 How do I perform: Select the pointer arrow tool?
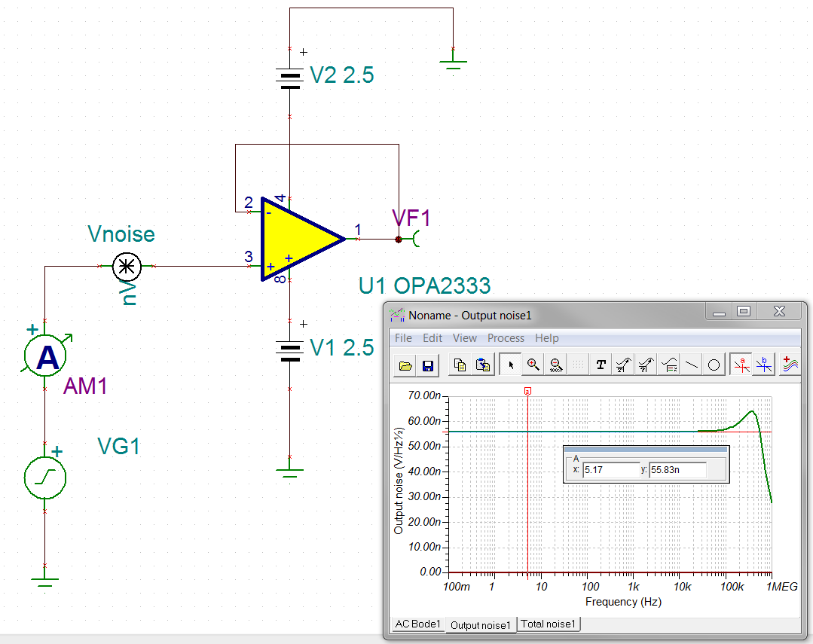click(511, 365)
